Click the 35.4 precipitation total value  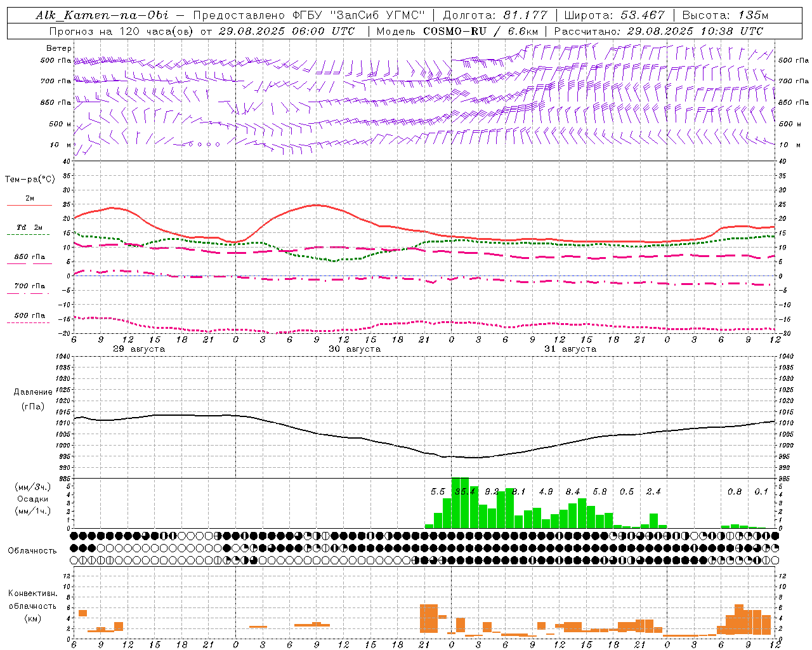pyautogui.click(x=465, y=492)
